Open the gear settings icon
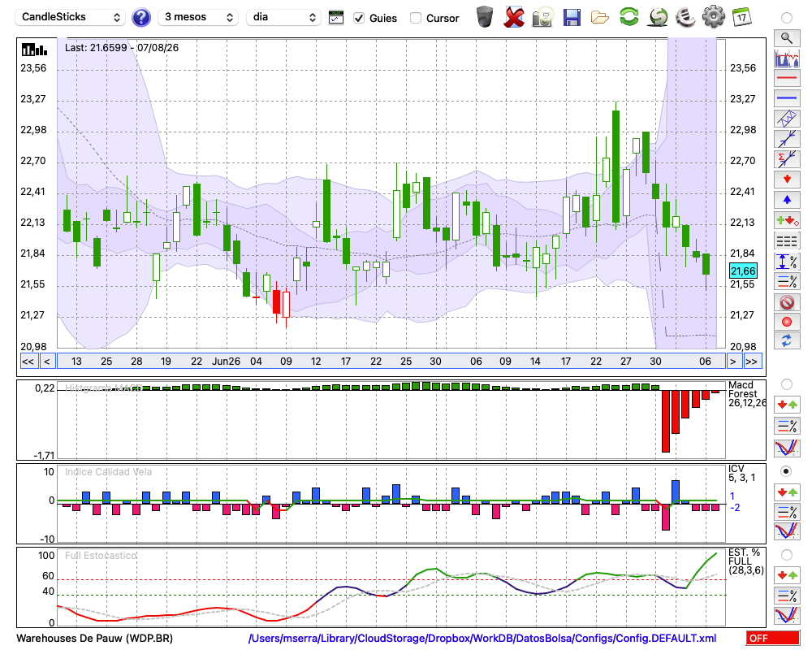The image size is (812, 650). point(713,17)
